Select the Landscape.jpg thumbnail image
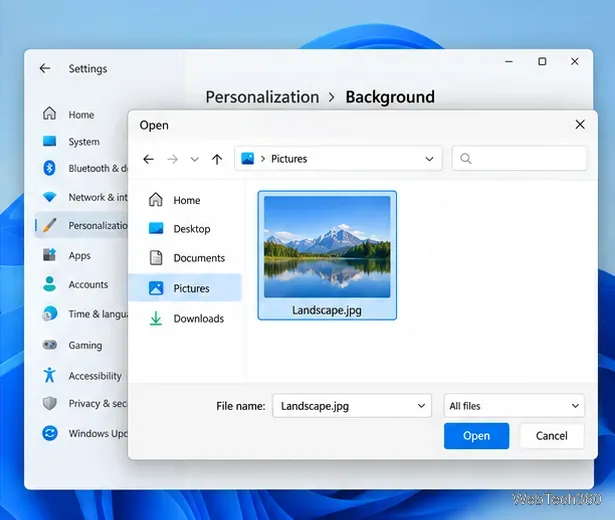Screen dimensions: 615x520 coord(327,247)
